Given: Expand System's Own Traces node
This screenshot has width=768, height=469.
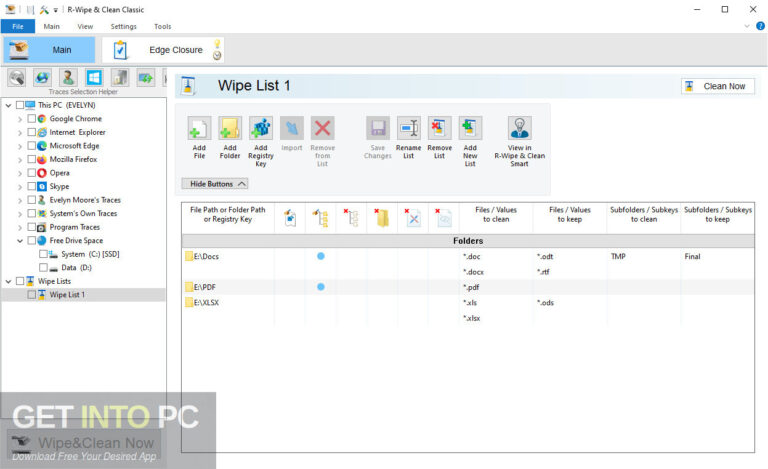Looking at the screenshot, I should point(20,214).
